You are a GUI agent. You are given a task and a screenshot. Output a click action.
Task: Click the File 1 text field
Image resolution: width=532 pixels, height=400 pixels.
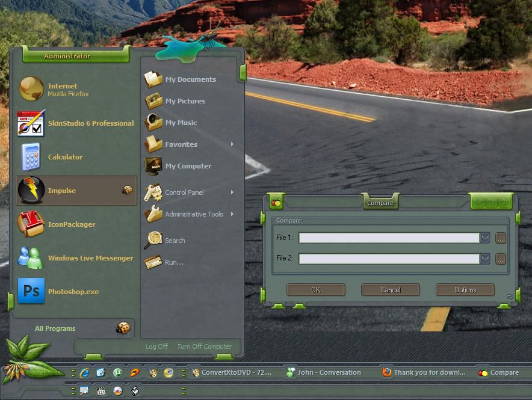[389, 238]
